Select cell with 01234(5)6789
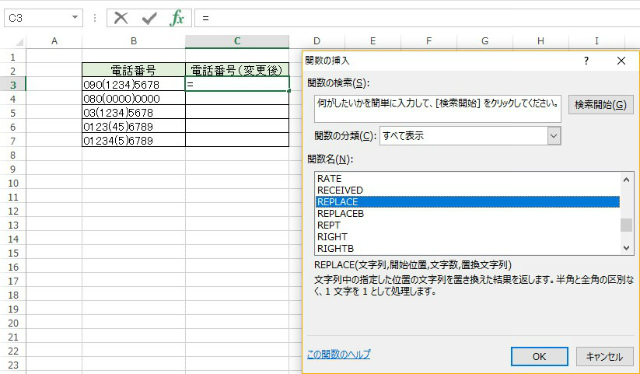This screenshot has width=640, height=374. point(133,140)
